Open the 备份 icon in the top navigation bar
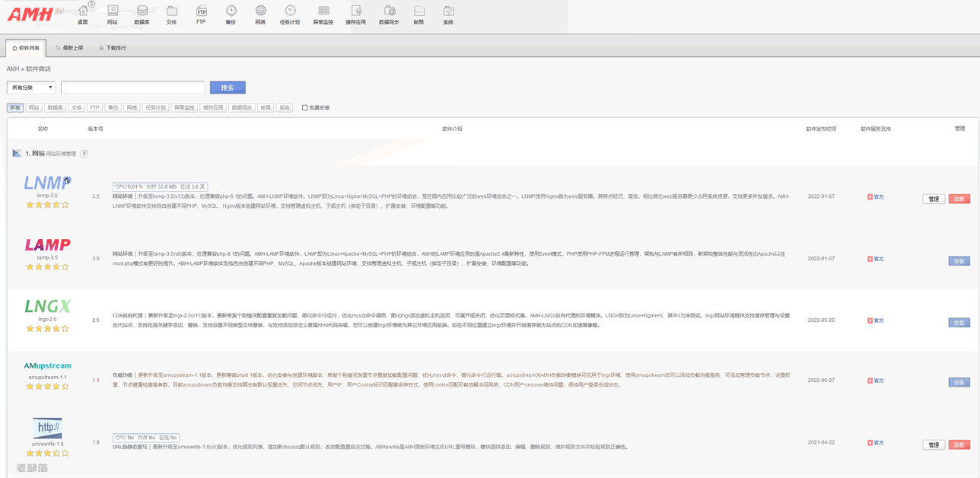Image resolution: width=980 pixels, height=478 pixels. coord(231,14)
